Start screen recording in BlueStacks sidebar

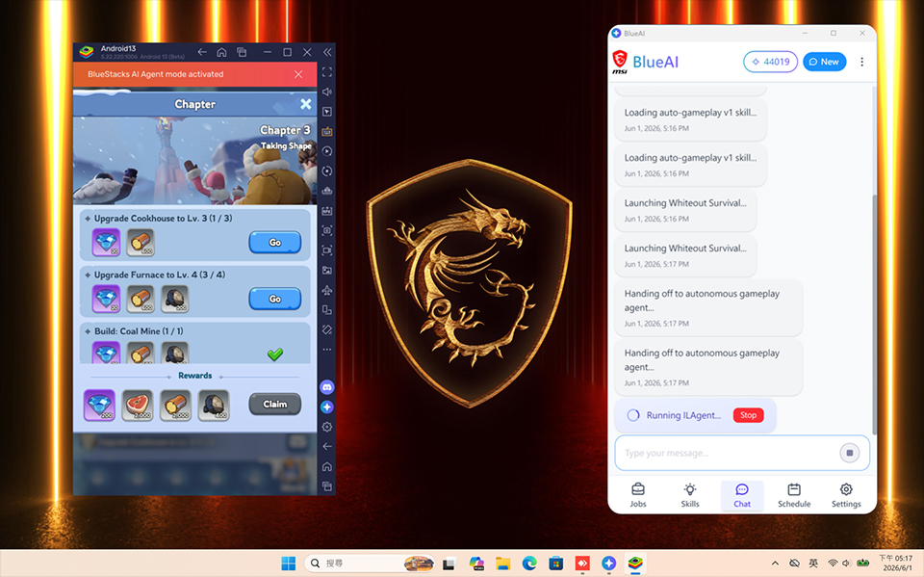coord(327,250)
